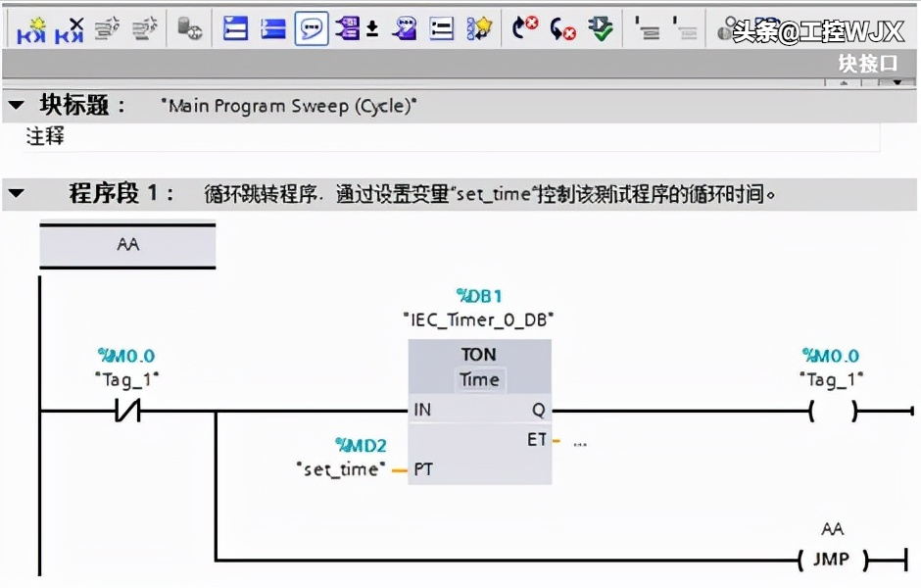The width and height of the screenshot is (921, 588).
Task: Click the Close all networks icon
Action: click(x=272, y=29)
